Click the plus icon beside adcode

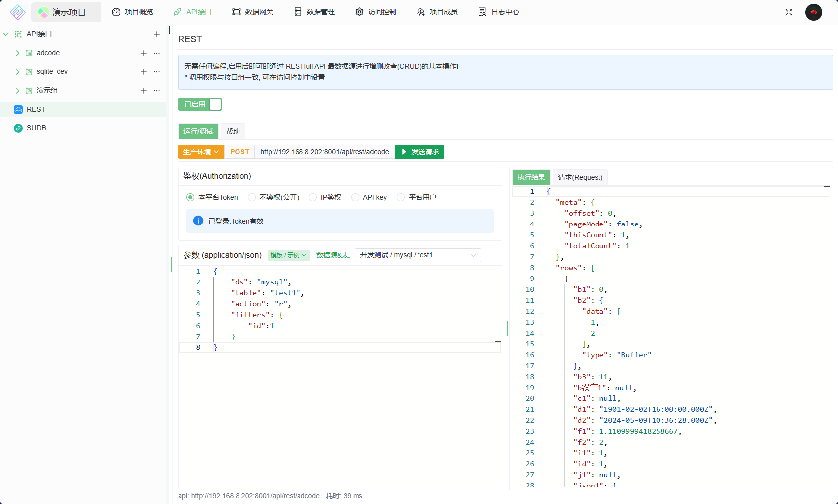(144, 53)
